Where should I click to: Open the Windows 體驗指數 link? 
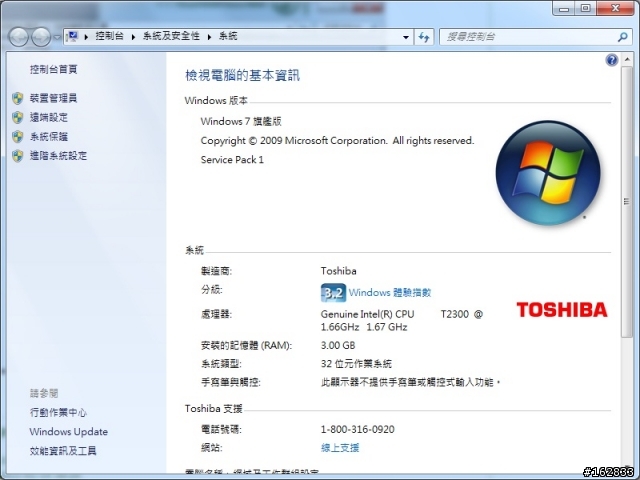click(390, 293)
